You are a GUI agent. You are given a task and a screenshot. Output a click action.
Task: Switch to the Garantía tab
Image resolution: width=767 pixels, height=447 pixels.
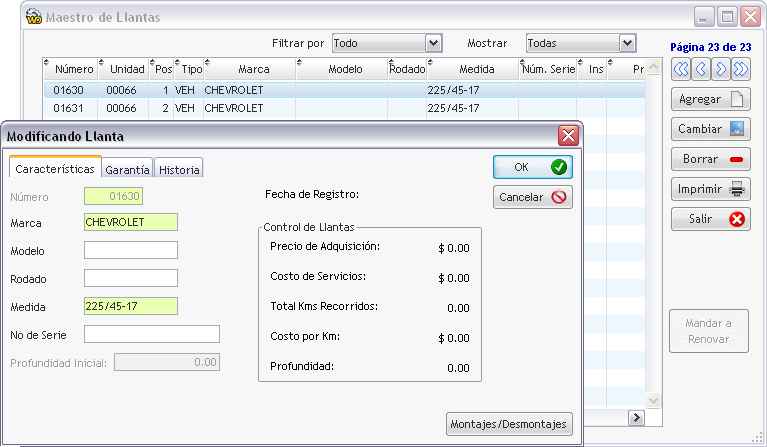(x=127, y=169)
